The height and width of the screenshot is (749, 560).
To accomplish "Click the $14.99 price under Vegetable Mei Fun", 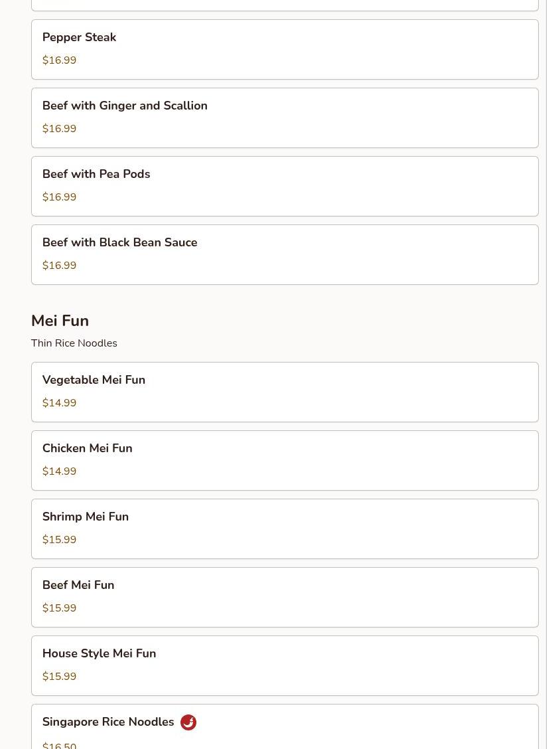I will point(59,403).
